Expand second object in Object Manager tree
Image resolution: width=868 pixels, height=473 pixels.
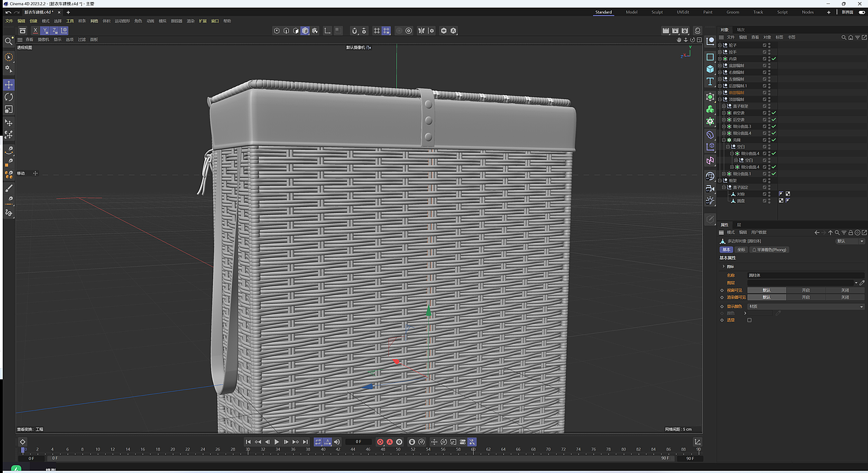719,52
